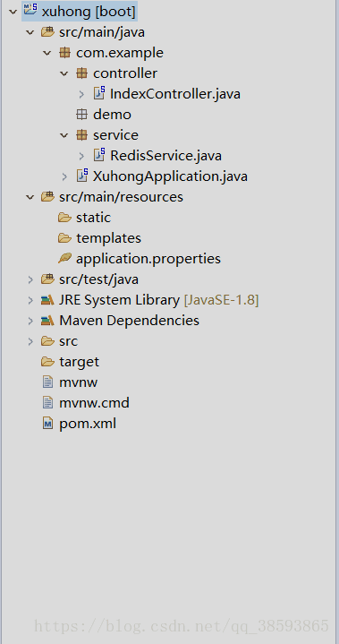
Task: Expand the Maven Dependencies node
Action: (x=30, y=321)
